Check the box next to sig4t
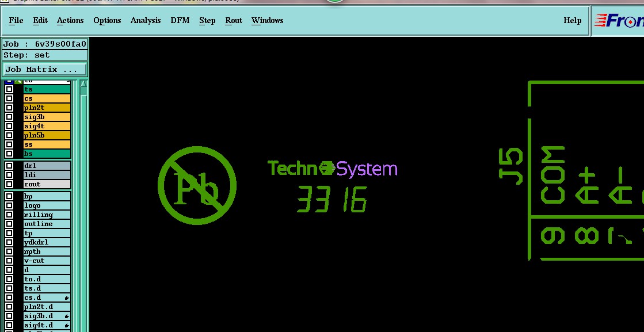Image resolution: width=644 pixels, height=332 pixels. [x=9, y=127]
